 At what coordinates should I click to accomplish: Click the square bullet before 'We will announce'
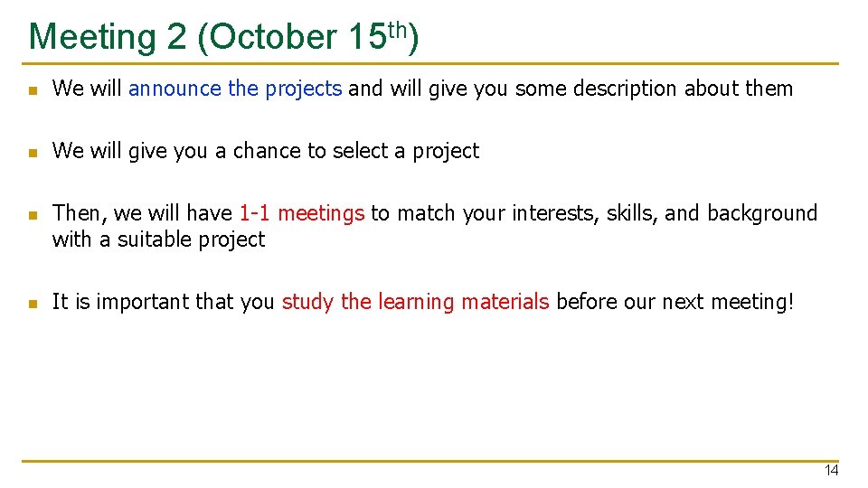point(32,90)
